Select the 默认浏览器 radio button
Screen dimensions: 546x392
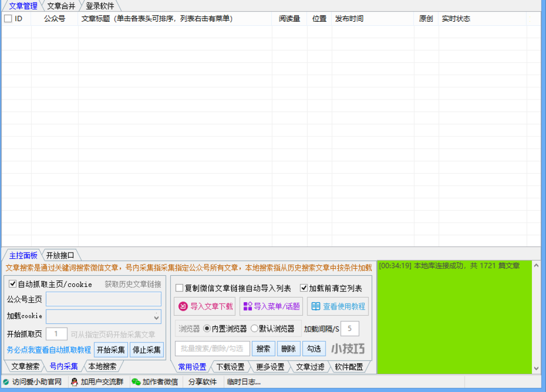click(x=254, y=329)
